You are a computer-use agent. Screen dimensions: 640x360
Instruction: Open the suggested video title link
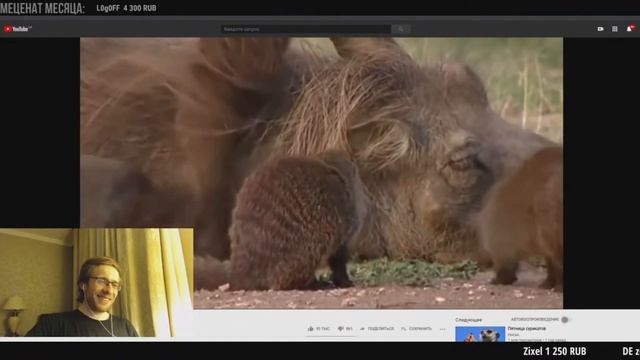click(527, 328)
